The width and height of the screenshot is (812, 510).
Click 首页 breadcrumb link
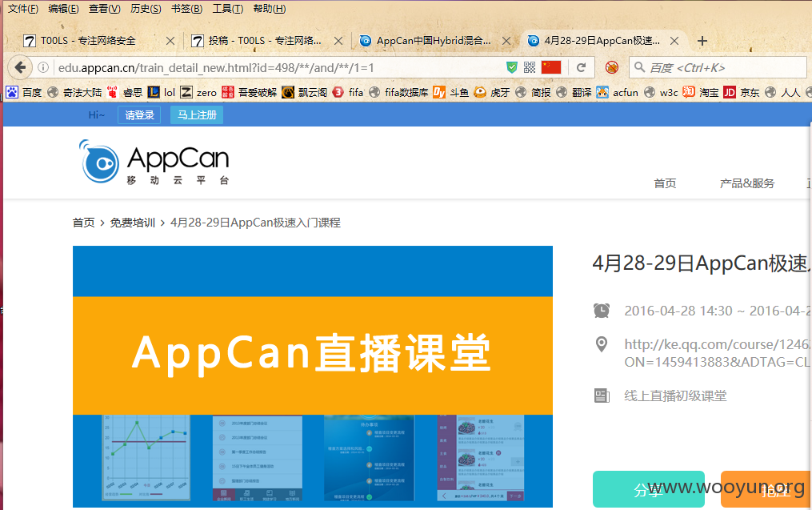[83, 223]
